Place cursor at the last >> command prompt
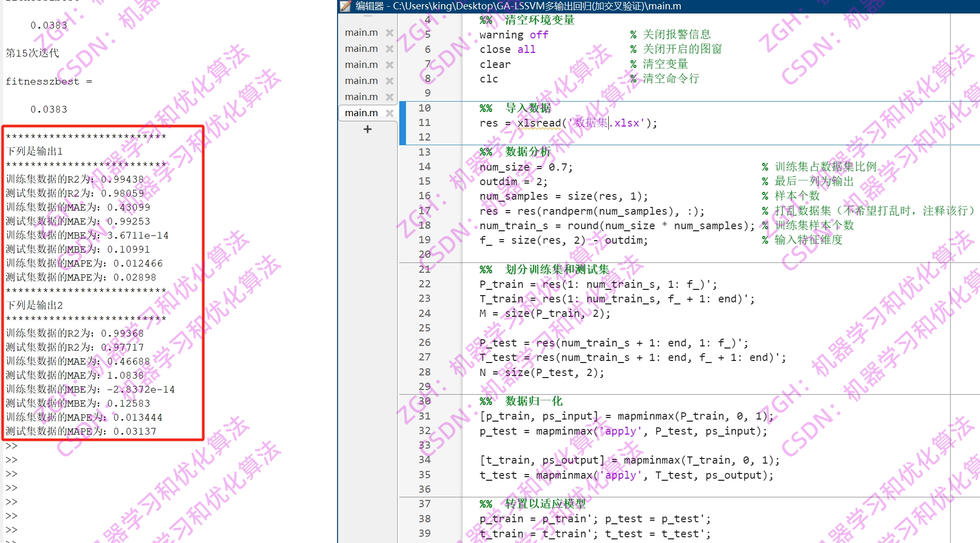The height and width of the screenshot is (543, 980). click(x=11, y=530)
